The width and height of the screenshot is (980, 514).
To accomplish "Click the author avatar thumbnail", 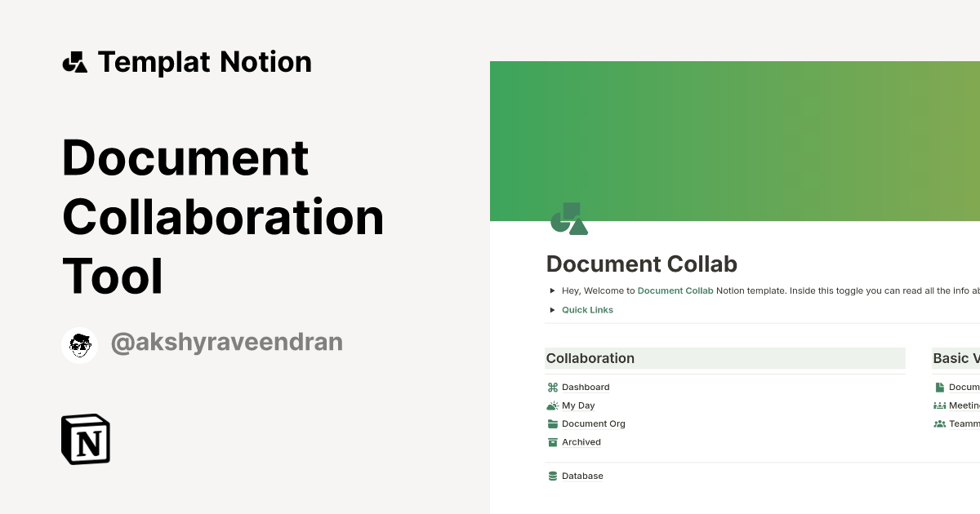I will (x=79, y=343).
